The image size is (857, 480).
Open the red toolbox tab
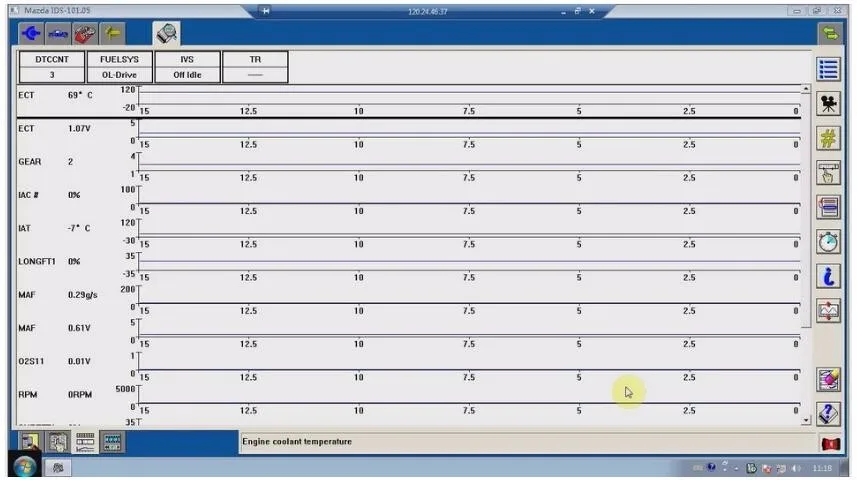pyautogui.click(x=85, y=34)
